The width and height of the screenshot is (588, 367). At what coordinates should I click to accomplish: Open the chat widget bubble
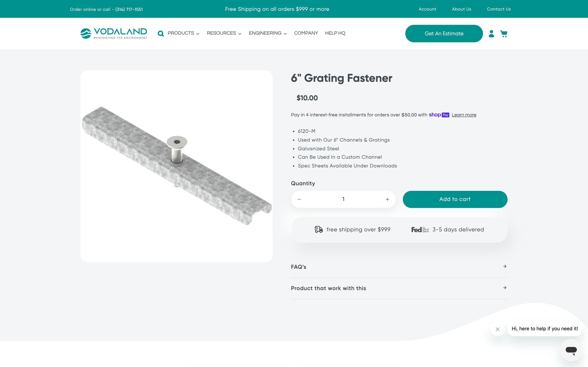click(x=571, y=350)
